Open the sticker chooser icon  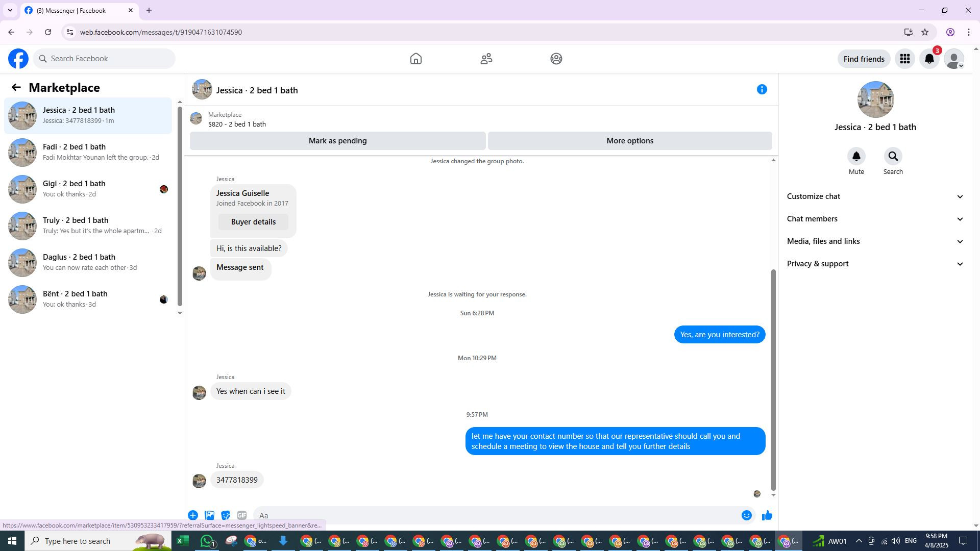[226, 515]
